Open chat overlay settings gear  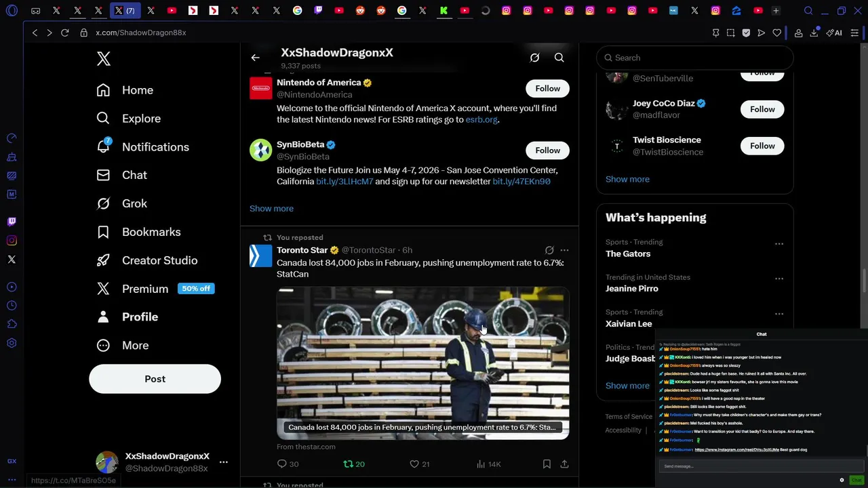point(842,480)
